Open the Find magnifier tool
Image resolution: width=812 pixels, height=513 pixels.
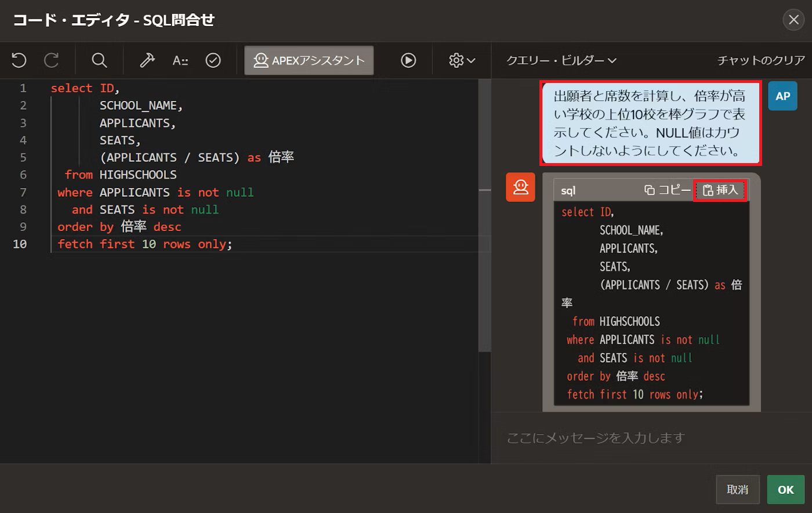(x=99, y=60)
